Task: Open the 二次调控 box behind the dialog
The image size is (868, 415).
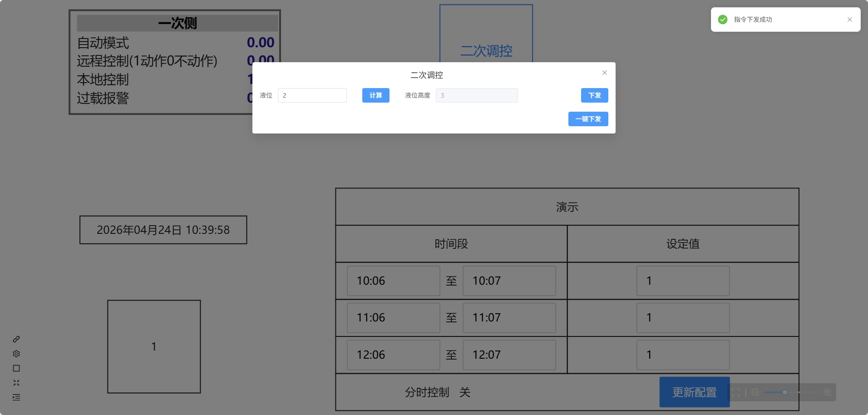Action: tap(486, 34)
